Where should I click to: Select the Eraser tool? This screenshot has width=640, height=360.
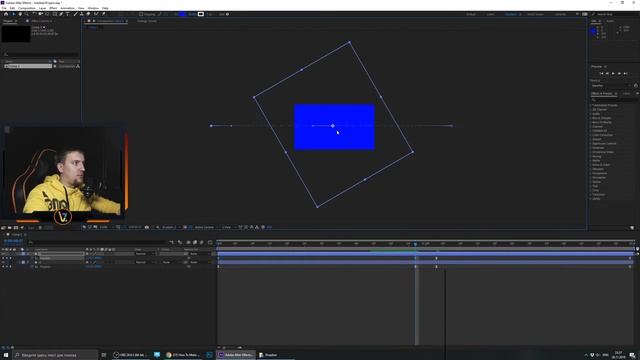pyautogui.click(x=88, y=14)
